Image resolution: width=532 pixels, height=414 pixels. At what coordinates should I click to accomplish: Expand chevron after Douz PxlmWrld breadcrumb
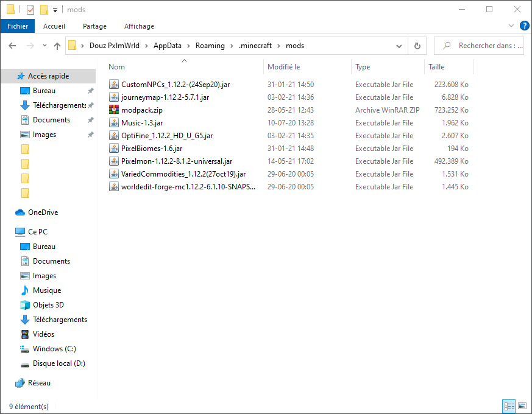(146, 46)
